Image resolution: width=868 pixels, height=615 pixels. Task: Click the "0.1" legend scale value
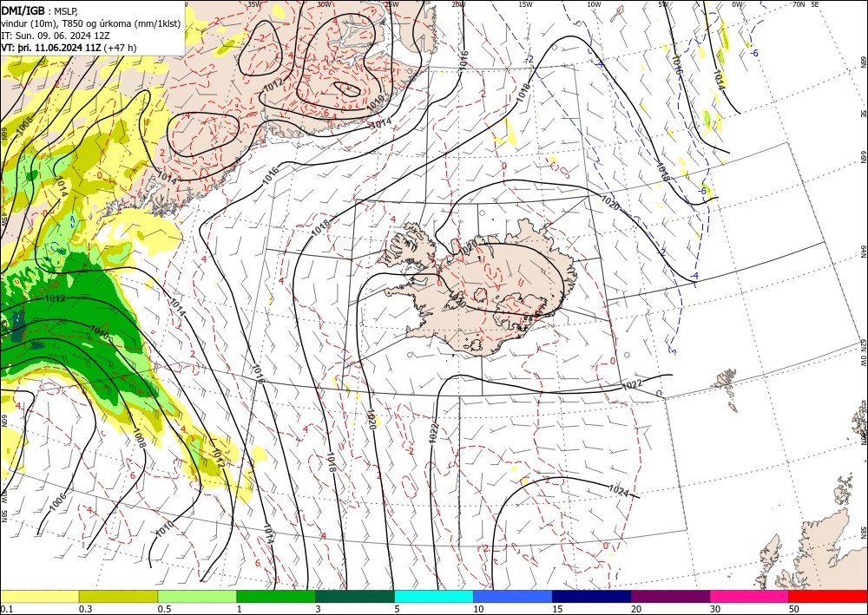tap(6, 609)
